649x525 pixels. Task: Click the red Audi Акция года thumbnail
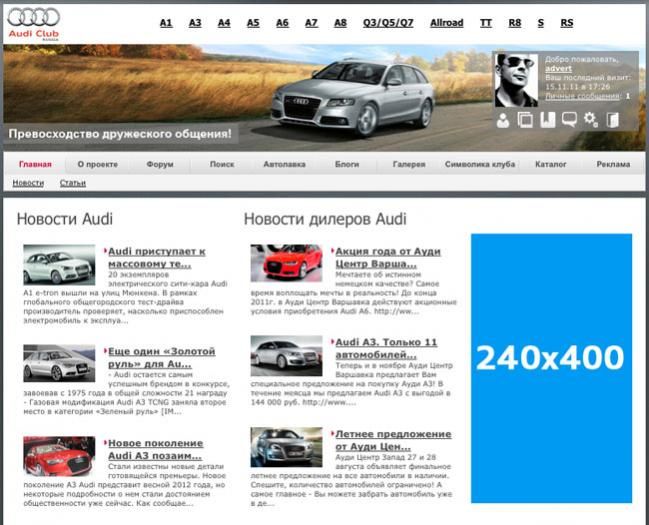pyautogui.click(x=286, y=263)
